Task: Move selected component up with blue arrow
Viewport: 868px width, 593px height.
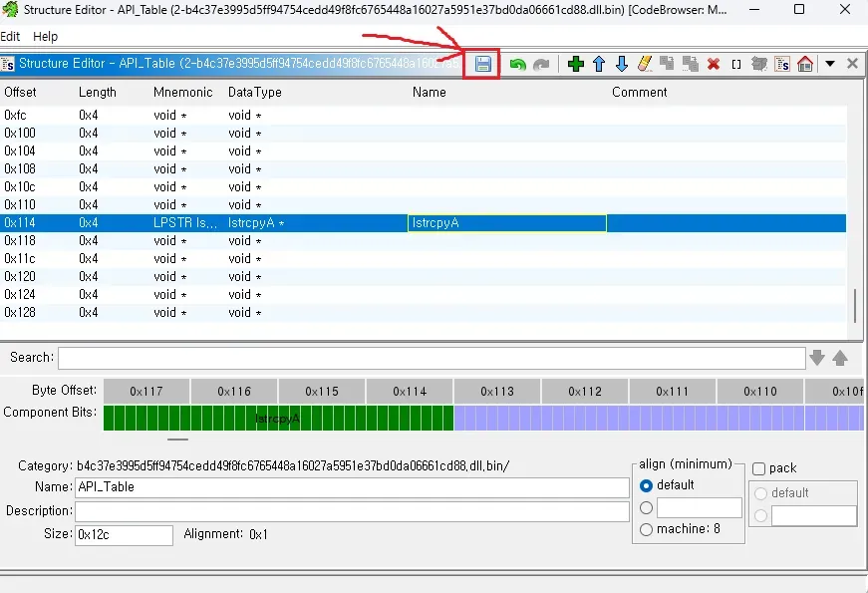Action: pos(599,64)
